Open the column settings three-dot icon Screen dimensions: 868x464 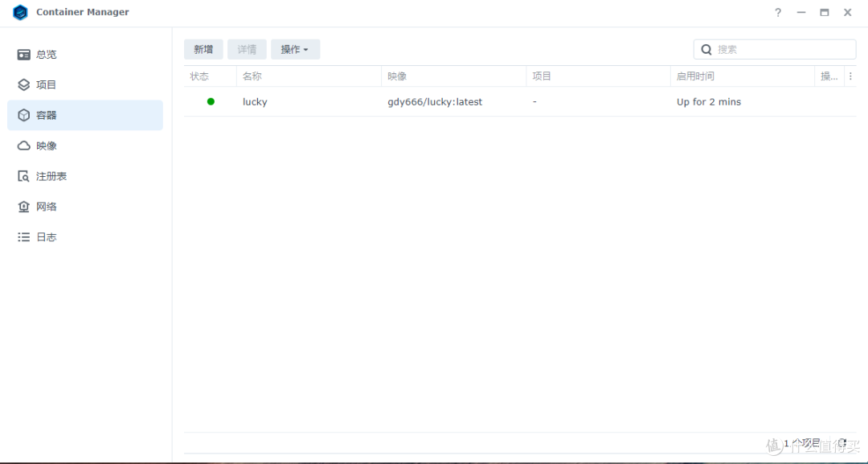coord(850,76)
